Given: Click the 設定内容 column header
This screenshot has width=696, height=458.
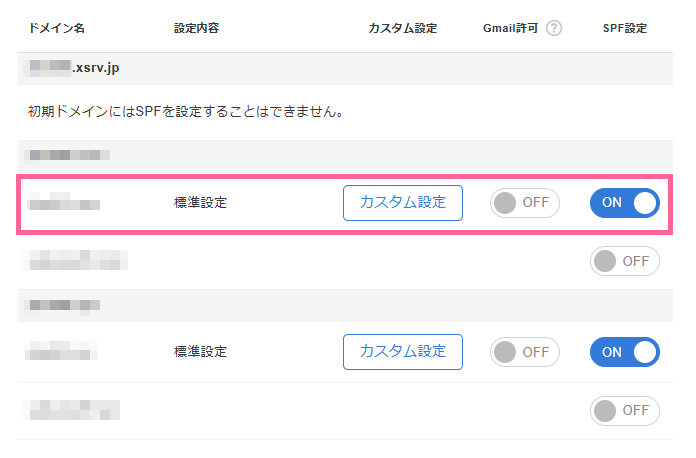Looking at the screenshot, I should coord(196,28).
